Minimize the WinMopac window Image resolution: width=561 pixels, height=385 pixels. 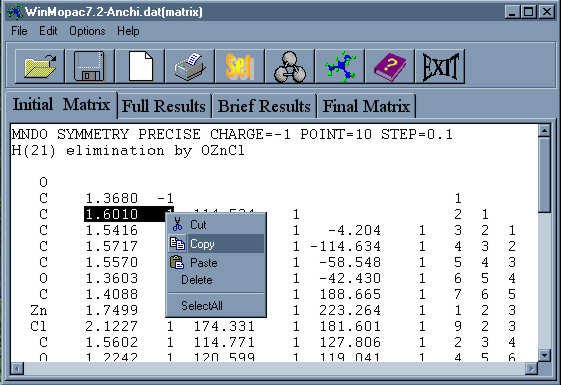512,12
